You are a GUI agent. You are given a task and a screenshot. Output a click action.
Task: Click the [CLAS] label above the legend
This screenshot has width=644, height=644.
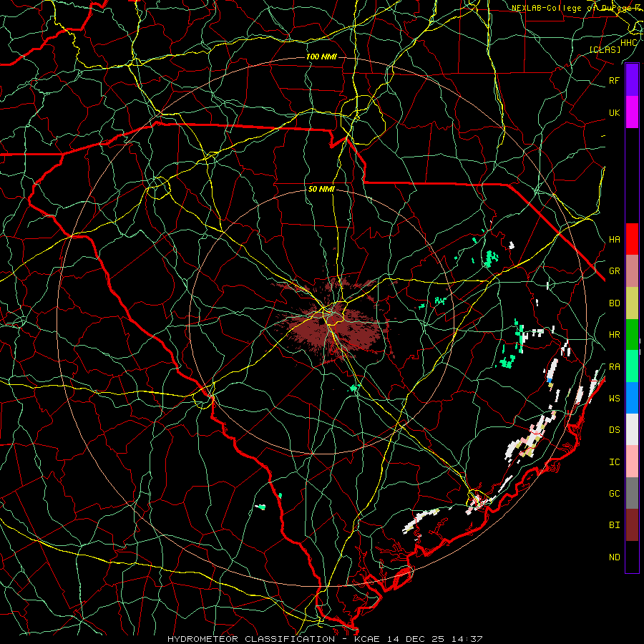(x=605, y=49)
